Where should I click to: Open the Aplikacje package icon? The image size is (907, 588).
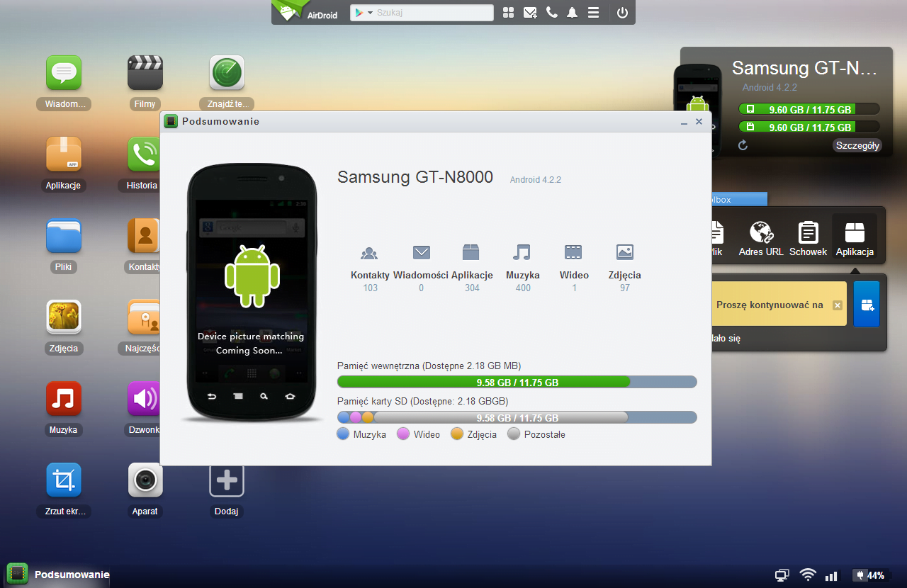point(64,154)
